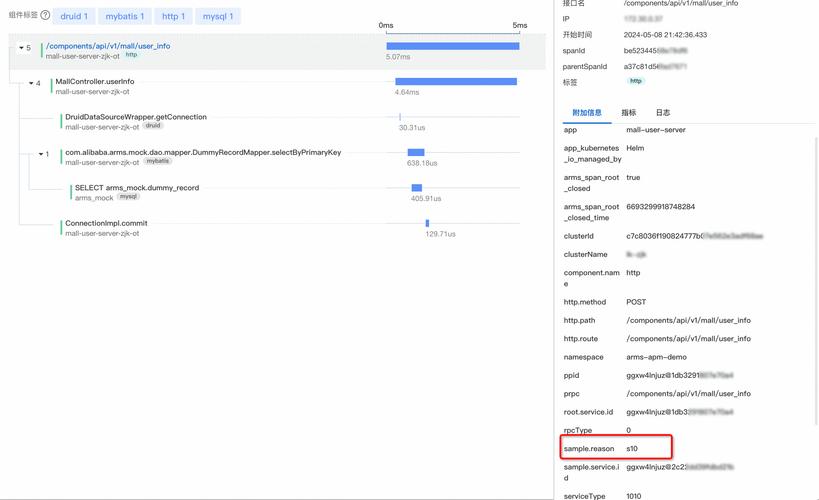Image resolution: width=819 pixels, height=500 pixels.
Task: Switch to the 附加信息 tab
Action: (587, 113)
